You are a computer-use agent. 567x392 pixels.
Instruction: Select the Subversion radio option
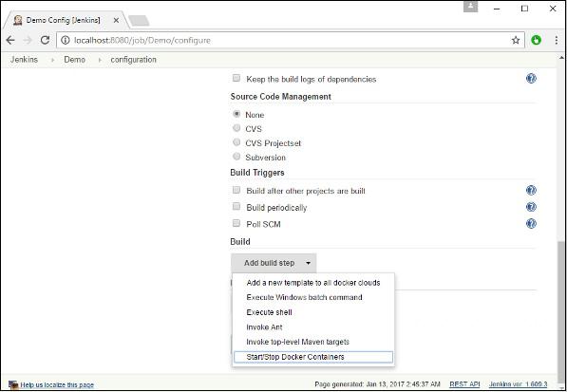[x=236, y=157]
